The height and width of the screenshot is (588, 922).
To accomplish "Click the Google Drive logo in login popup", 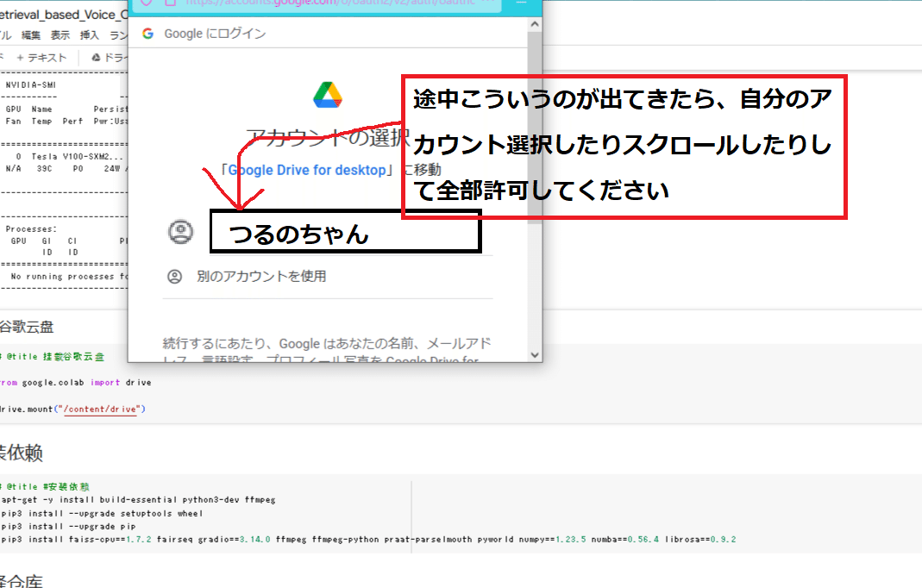I will click(328, 95).
